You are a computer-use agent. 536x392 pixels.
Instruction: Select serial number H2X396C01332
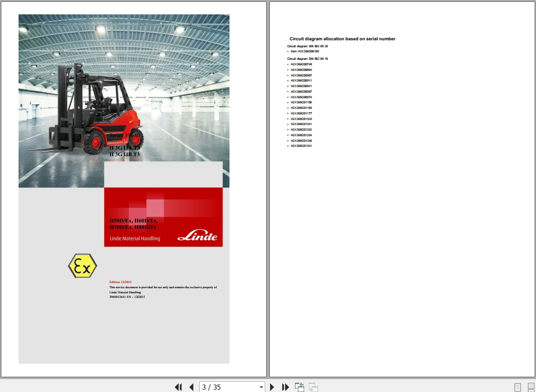click(x=301, y=129)
